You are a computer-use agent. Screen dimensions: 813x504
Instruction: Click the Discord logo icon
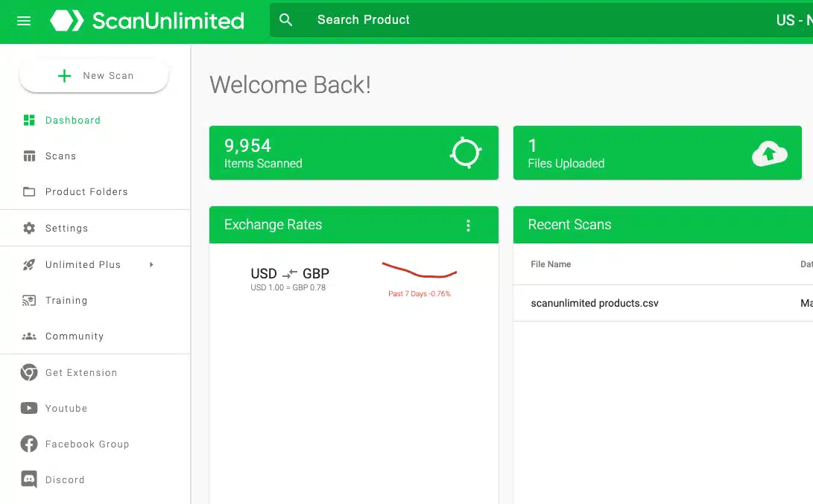click(x=29, y=479)
